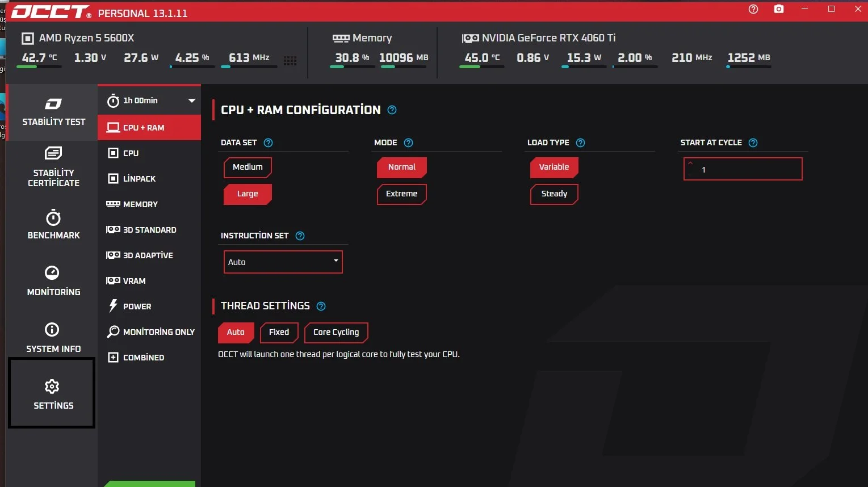868x487 pixels.
Task: Set mode to Normal
Action: [x=402, y=167]
